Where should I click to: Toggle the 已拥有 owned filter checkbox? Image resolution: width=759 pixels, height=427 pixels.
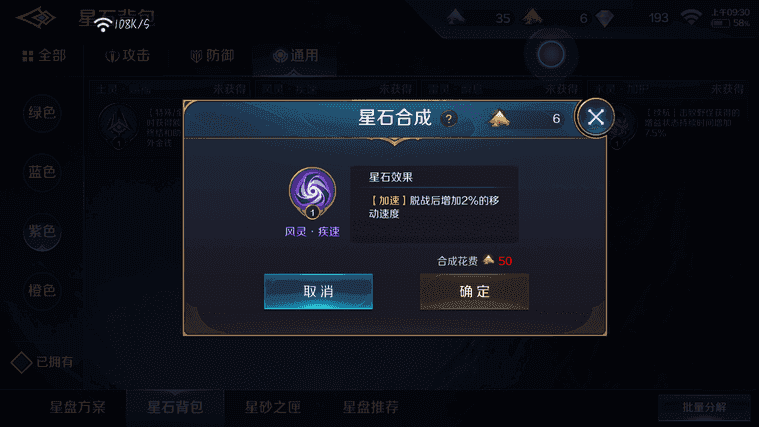pos(21,362)
